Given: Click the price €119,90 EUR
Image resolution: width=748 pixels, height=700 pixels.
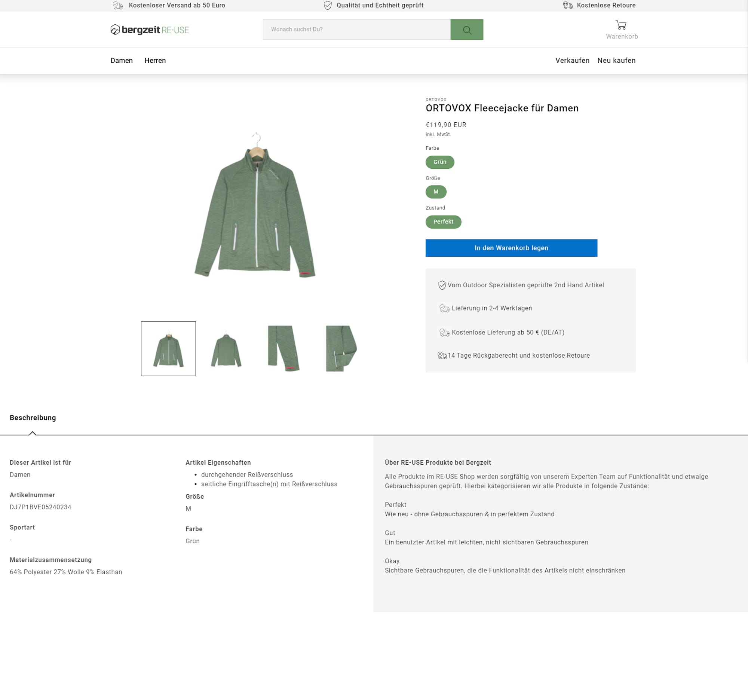Looking at the screenshot, I should [x=446, y=125].
